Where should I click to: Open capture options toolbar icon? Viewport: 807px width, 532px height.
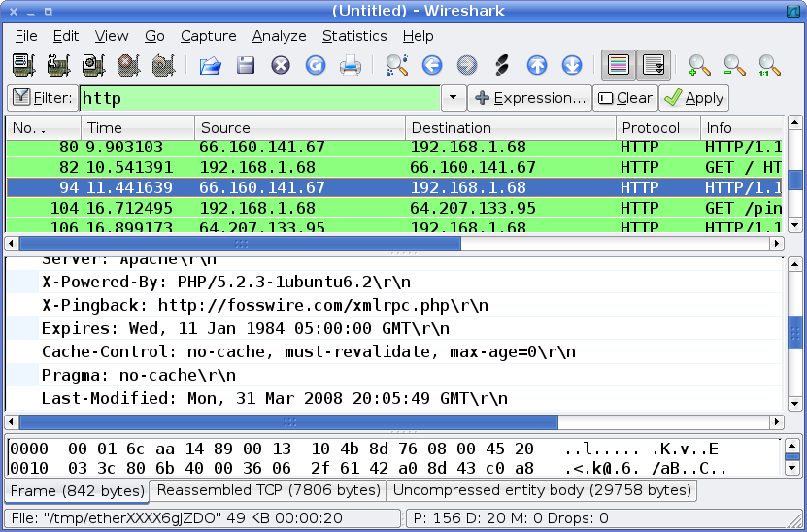coord(58,65)
